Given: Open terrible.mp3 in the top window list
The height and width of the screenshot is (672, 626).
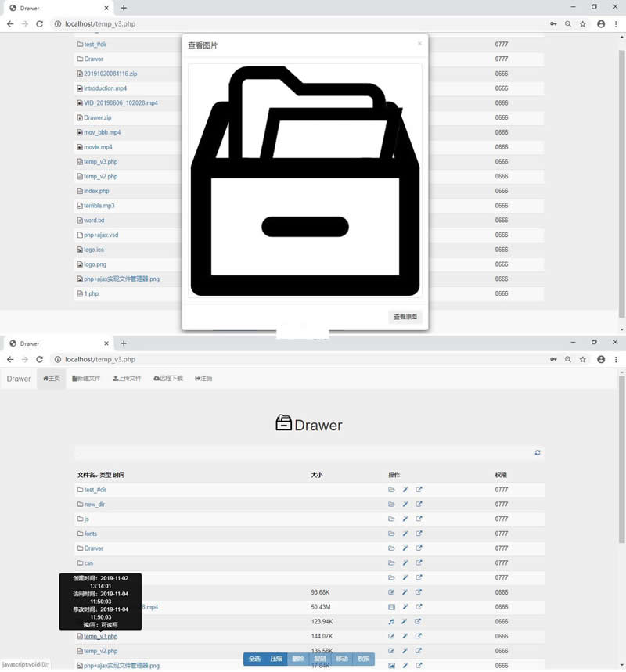Looking at the screenshot, I should (99, 206).
